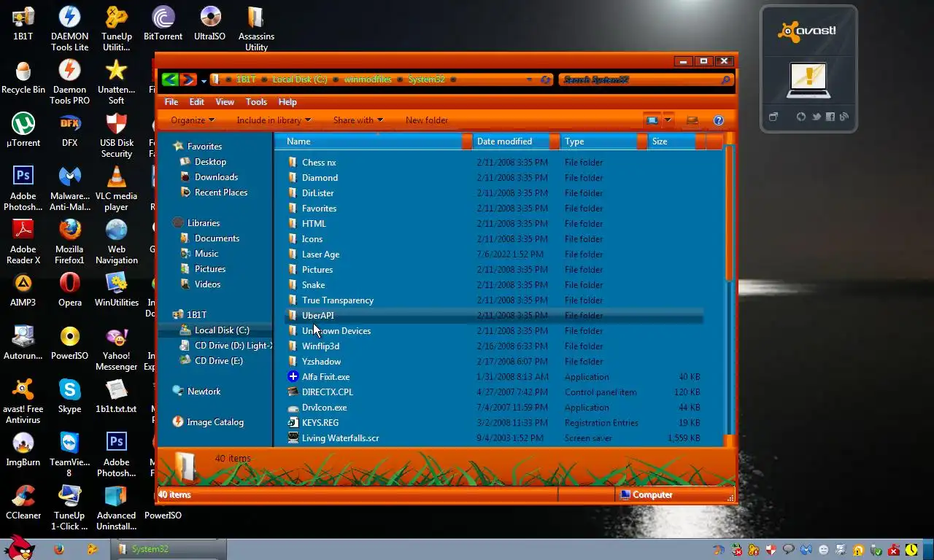Click the Twitter icon in avast gadget

pyautogui.click(x=816, y=117)
